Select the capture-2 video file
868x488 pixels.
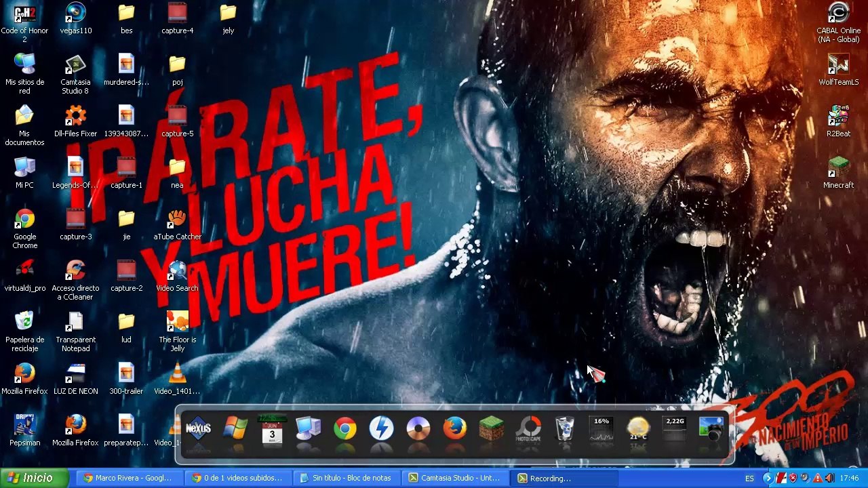[x=126, y=276]
